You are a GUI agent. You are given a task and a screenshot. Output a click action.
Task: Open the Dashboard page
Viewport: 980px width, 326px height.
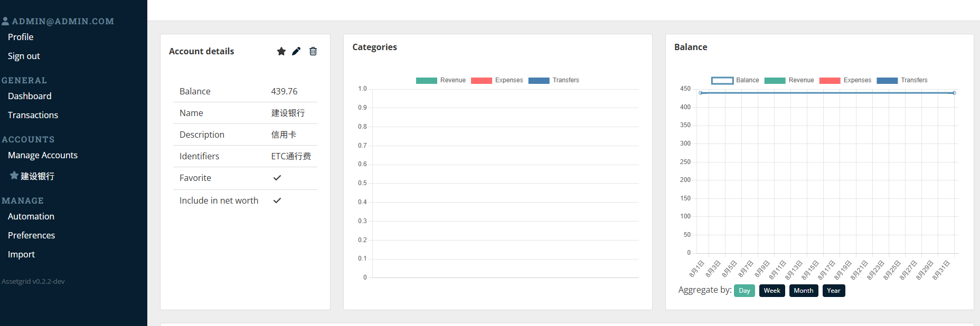click(x=30, y=96)
